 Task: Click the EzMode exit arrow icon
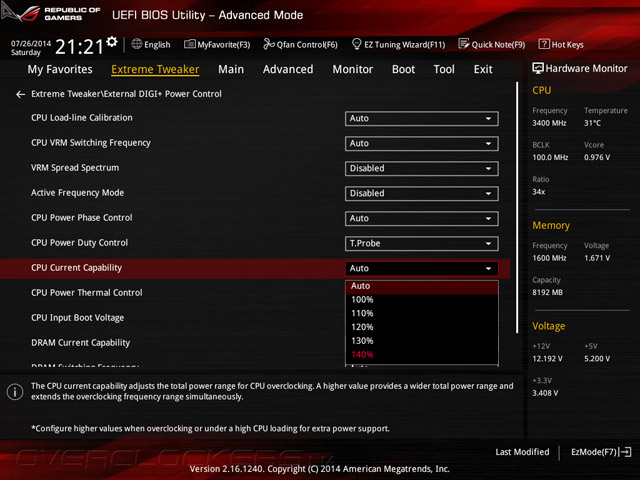pos(625,452)
